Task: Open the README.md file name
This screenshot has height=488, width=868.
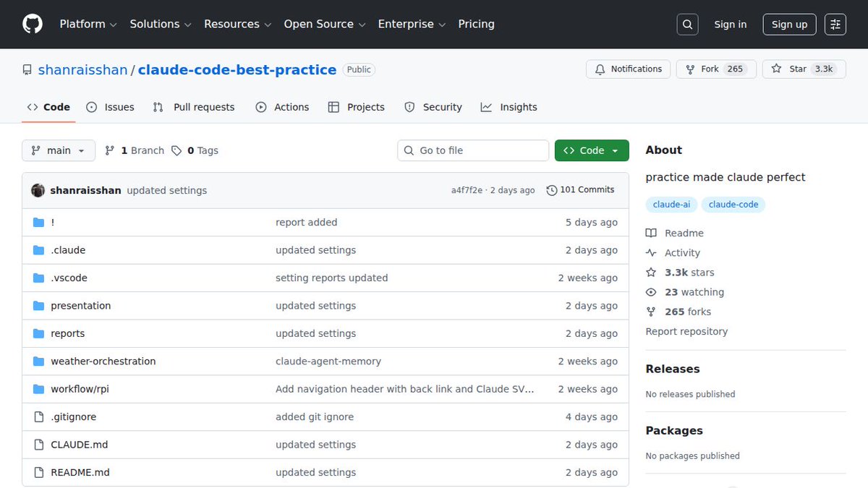Action: pyautogui.click(x=80, y=472)
